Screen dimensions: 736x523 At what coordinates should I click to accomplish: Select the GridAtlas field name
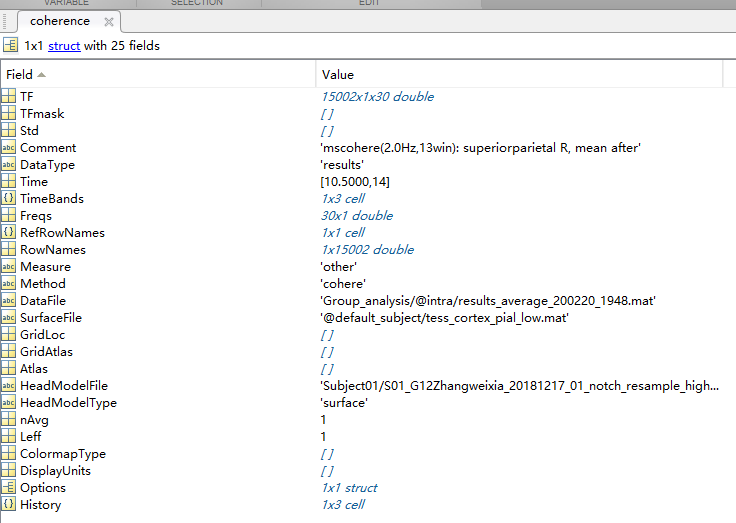[x=46, y=352]
